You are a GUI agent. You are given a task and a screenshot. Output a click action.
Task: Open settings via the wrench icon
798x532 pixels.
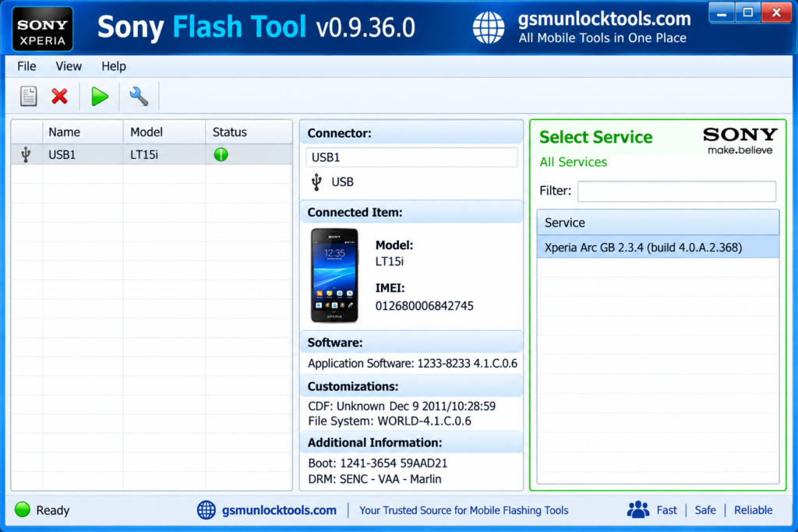click(139, 96)
